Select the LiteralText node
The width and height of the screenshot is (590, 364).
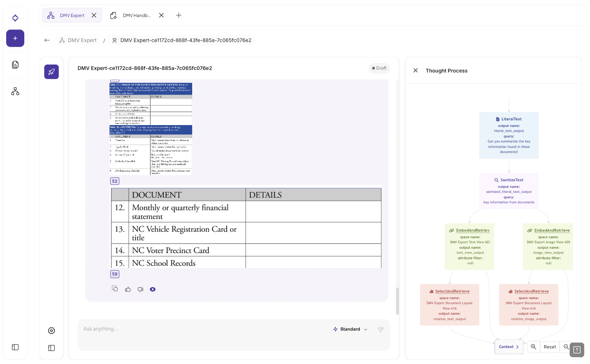tap(509, 135)
